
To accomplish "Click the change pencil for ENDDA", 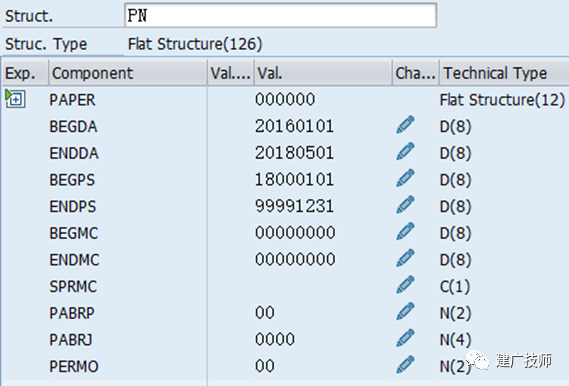I will point(405,152).
